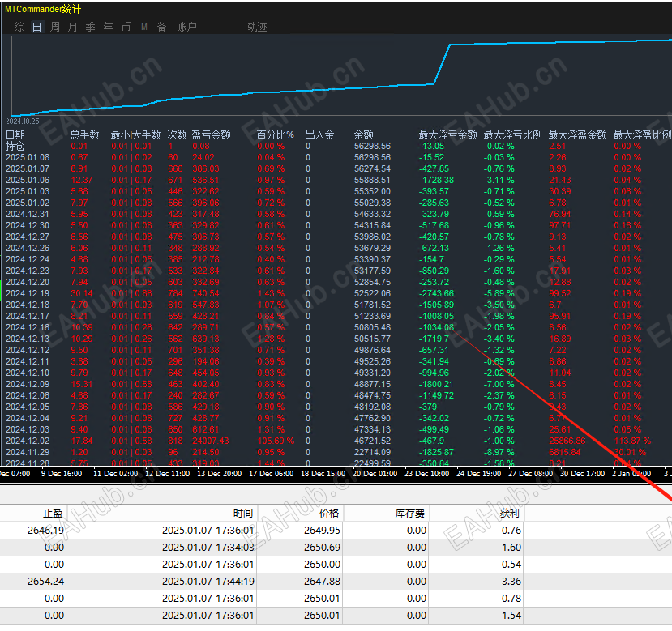The image size is (672, 631).
Task: Click the time 2025.01.07 17:34:03
Action: tap(208, 548)
